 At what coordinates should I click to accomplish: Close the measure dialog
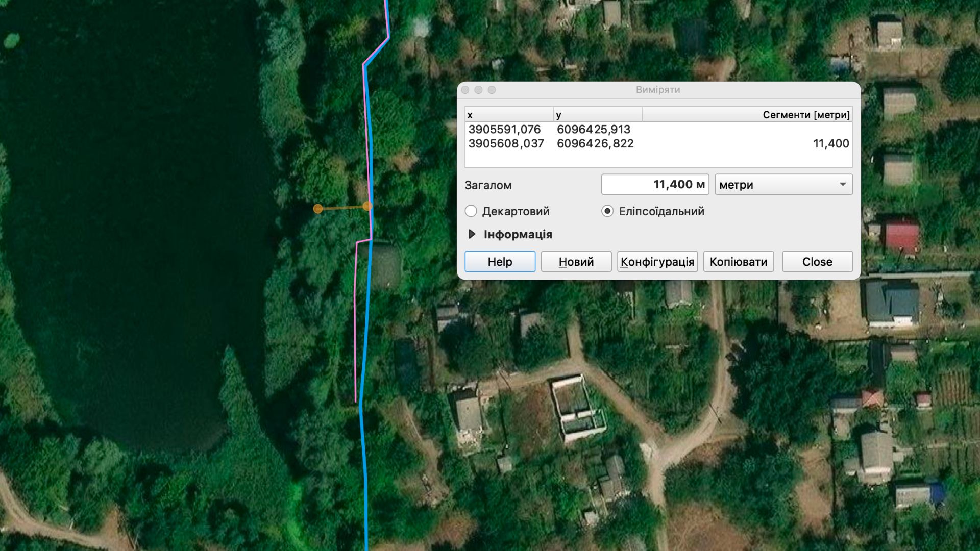[817, 262]
